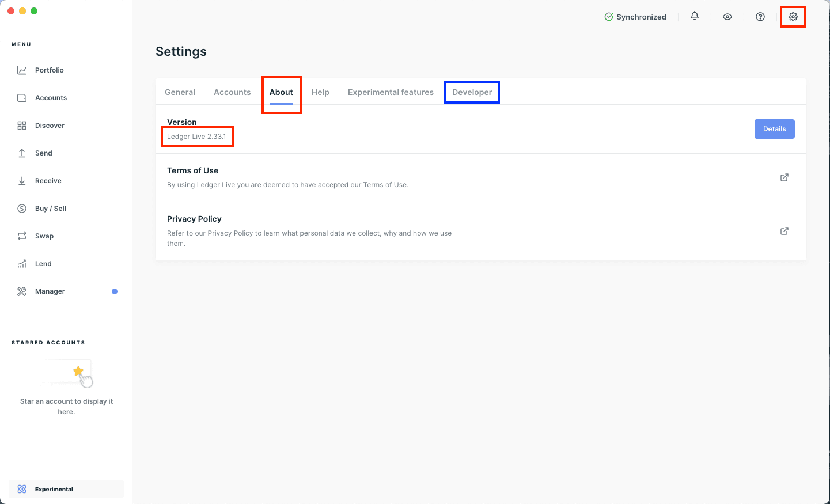830x504 pixels.
Task: Select the About tab
Action: (281, 92)
